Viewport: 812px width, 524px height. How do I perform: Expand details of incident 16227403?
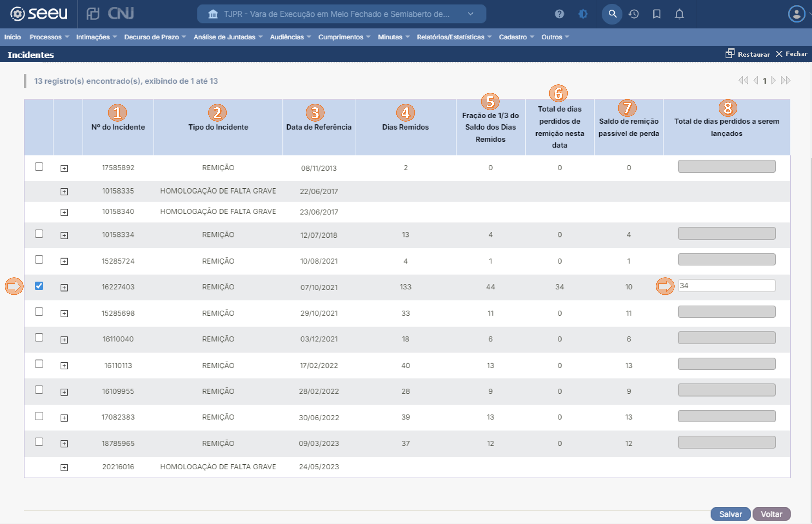pos(64,288)
